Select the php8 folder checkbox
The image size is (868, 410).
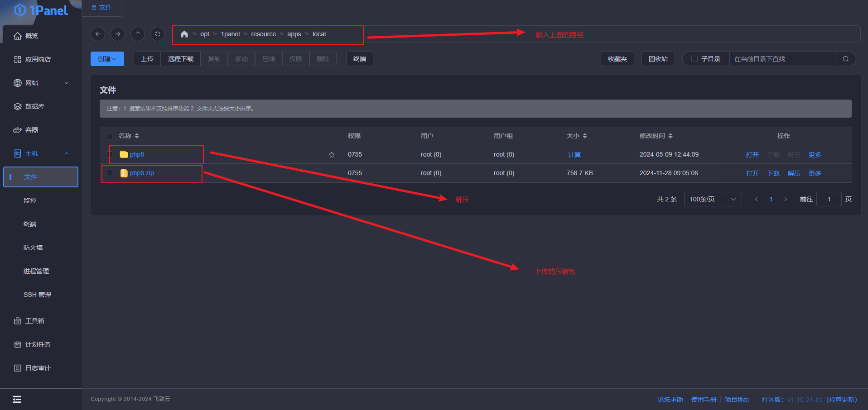click(x=109, y=154)
